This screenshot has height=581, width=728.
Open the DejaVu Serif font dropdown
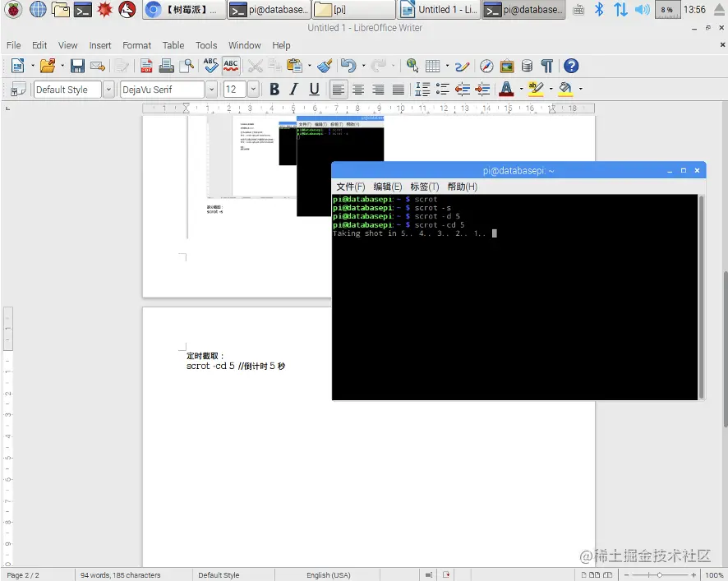(x=211, y=90)
